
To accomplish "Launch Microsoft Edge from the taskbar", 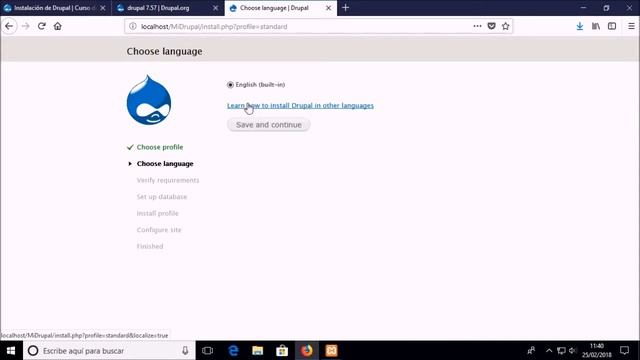I will coord(233,351).
